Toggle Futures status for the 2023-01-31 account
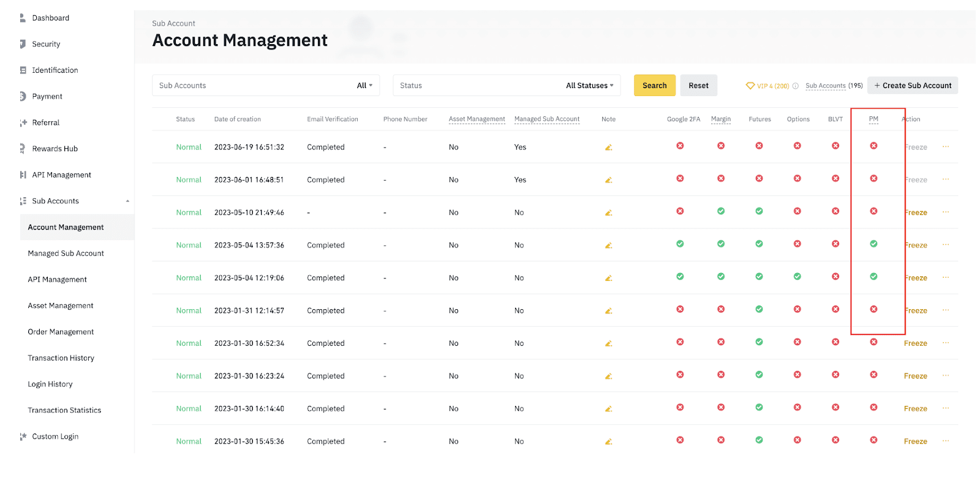The image size is (980, 494). [759, 309]
